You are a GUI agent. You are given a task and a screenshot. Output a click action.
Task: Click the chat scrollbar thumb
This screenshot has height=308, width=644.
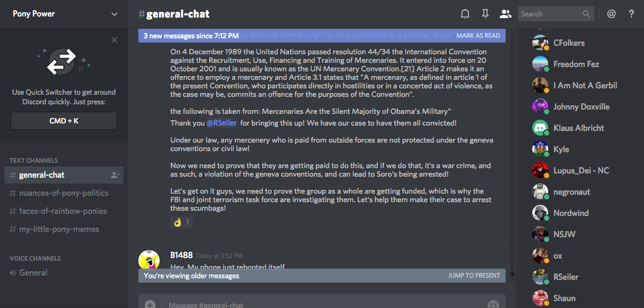(512, 274)
